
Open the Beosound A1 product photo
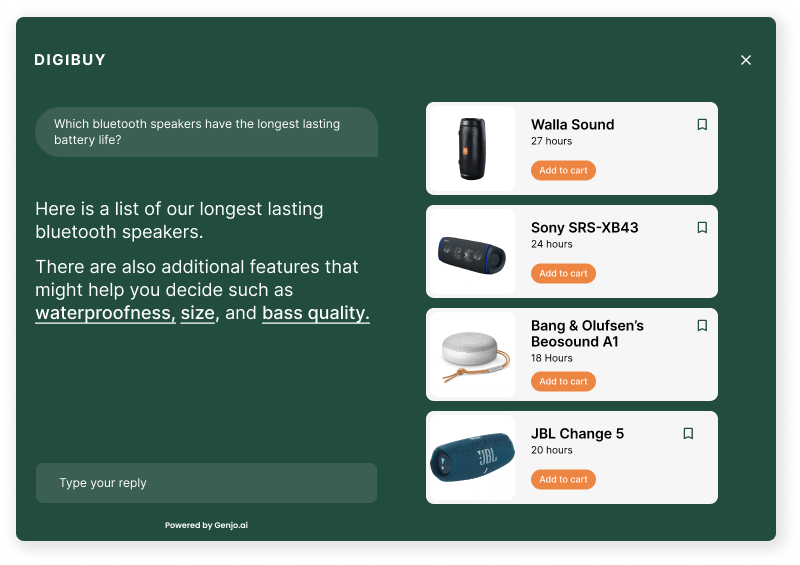pyautogui.click(x=472, y=355)
